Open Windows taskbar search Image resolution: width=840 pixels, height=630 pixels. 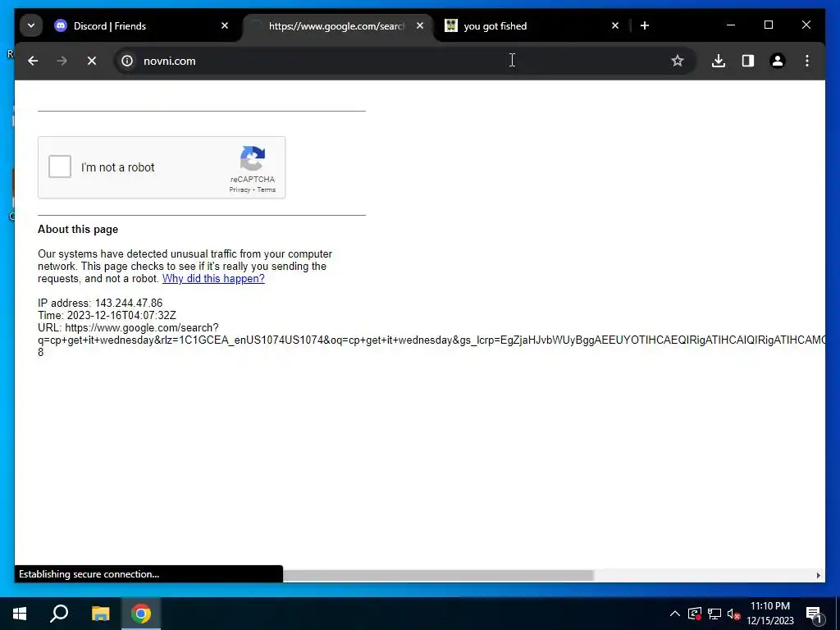click(x=59, y=614)
